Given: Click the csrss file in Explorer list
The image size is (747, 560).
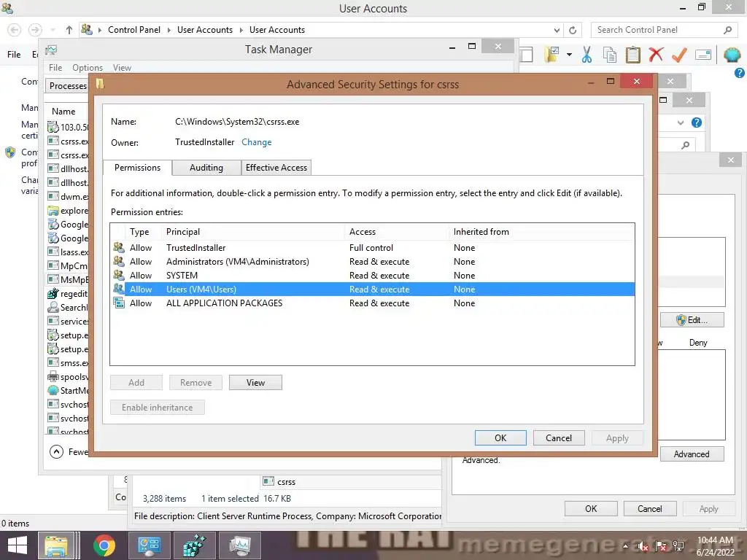Looking at the screenshot, I should point(279,482).
